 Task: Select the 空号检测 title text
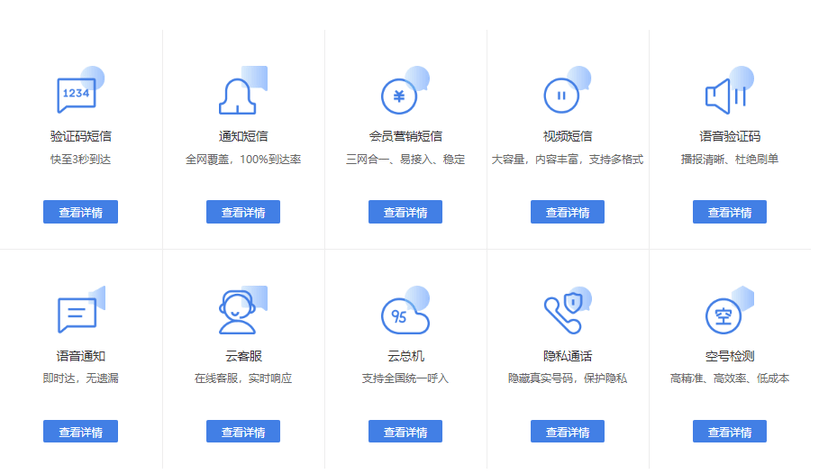click(729, 356)
